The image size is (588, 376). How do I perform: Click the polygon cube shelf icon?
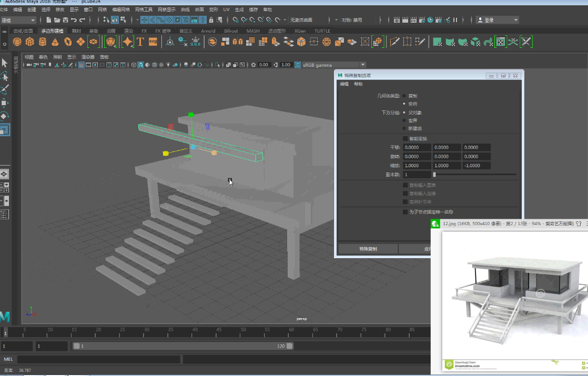click(30, 42)
